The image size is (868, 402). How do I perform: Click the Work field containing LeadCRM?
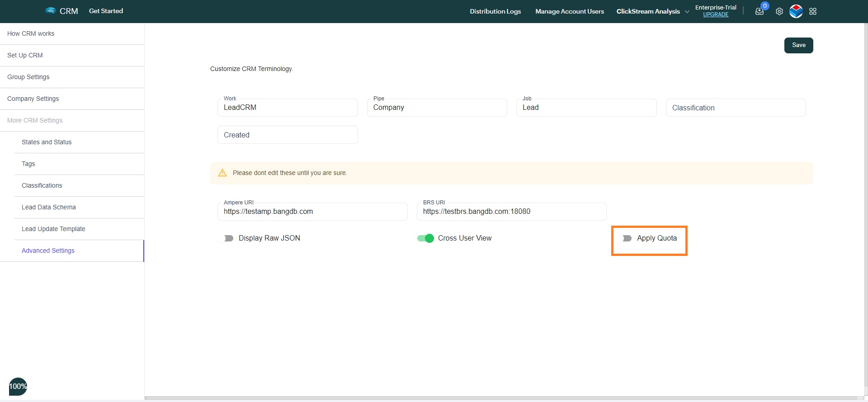(288, 108)
